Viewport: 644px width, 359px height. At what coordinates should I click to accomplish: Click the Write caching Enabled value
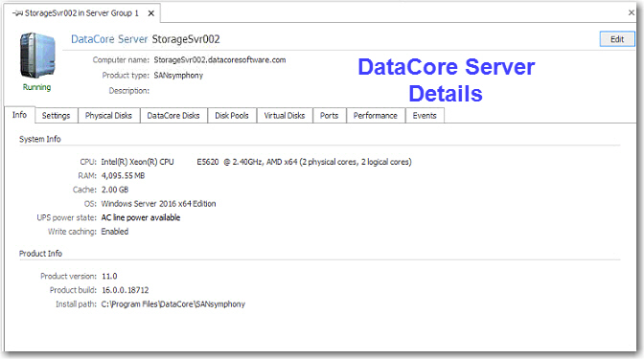[x=115, y=232]
